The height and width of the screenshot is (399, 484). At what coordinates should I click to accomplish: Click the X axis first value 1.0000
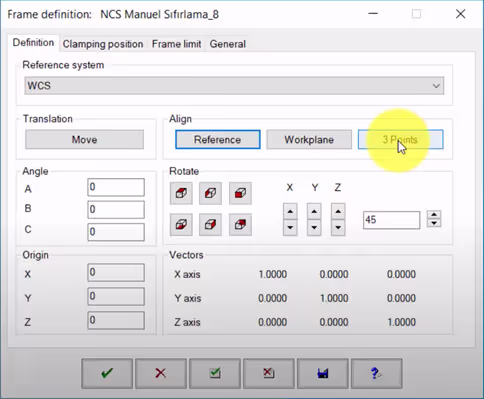pyautogui.click(x=273, y=274)
